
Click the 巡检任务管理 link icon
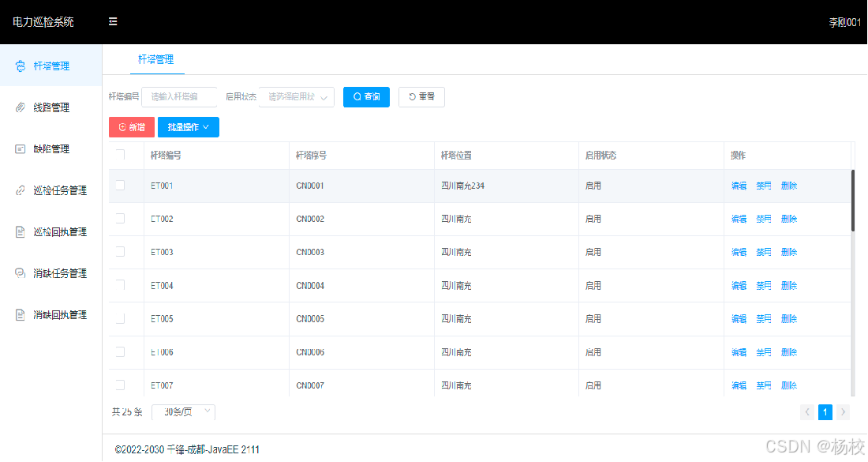(21, 190)
